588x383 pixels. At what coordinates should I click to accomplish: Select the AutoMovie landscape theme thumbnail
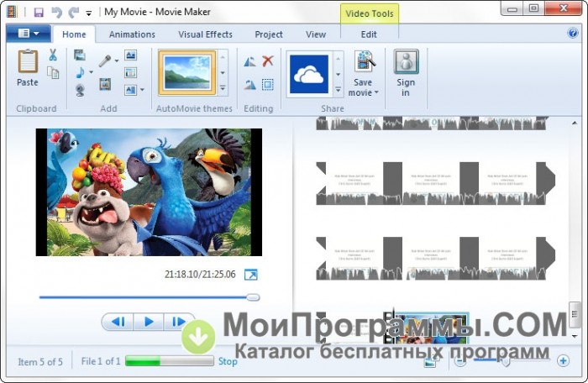pyautogui.click(x=187, y=73)
